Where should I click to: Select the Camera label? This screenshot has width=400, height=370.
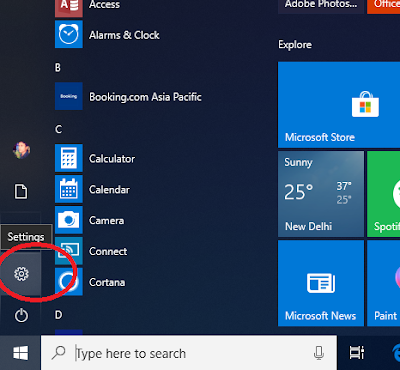107,220
